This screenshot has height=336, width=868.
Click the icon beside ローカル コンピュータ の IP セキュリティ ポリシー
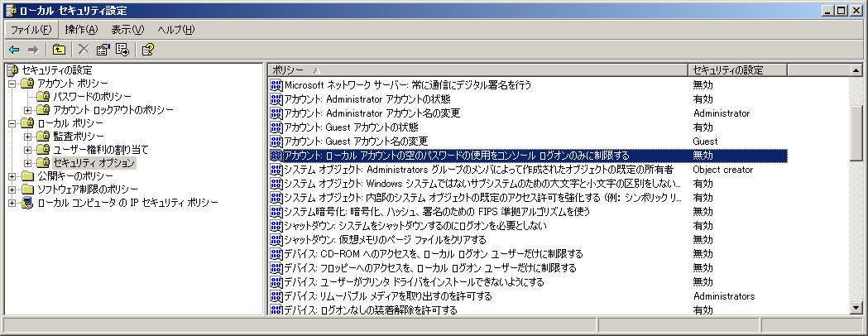pos(27,203)
